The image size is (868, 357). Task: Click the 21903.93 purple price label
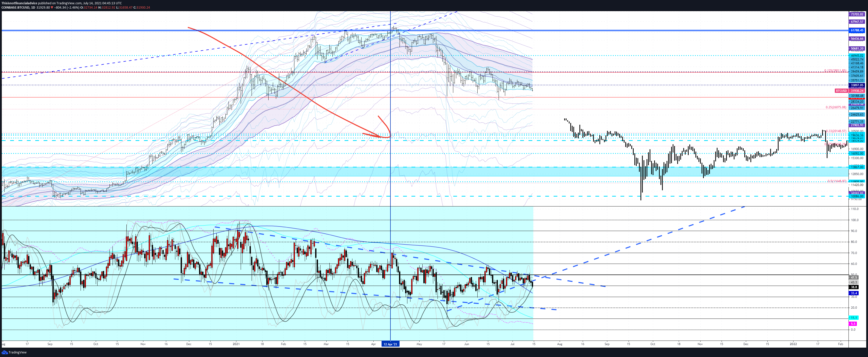(857, 125)
